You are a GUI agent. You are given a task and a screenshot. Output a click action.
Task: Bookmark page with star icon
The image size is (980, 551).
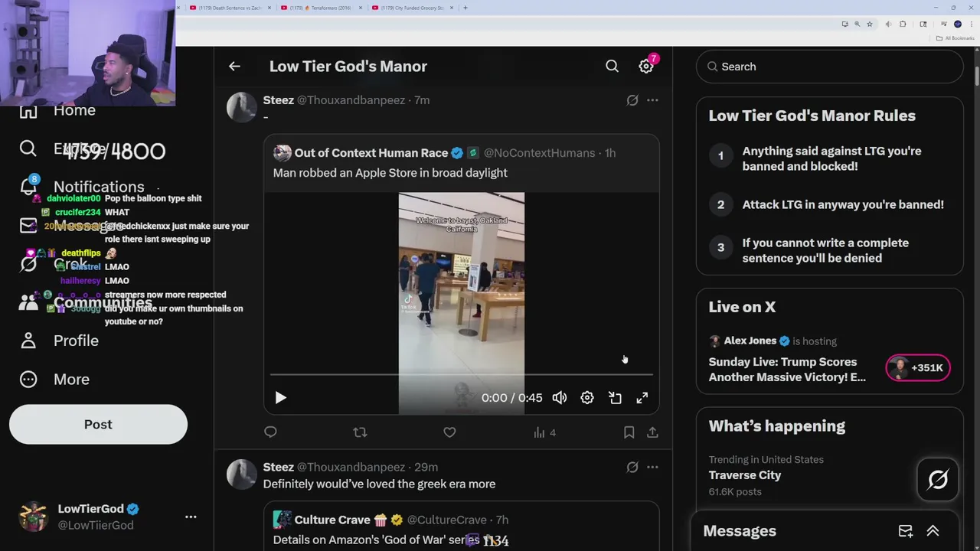coord(869,24)
